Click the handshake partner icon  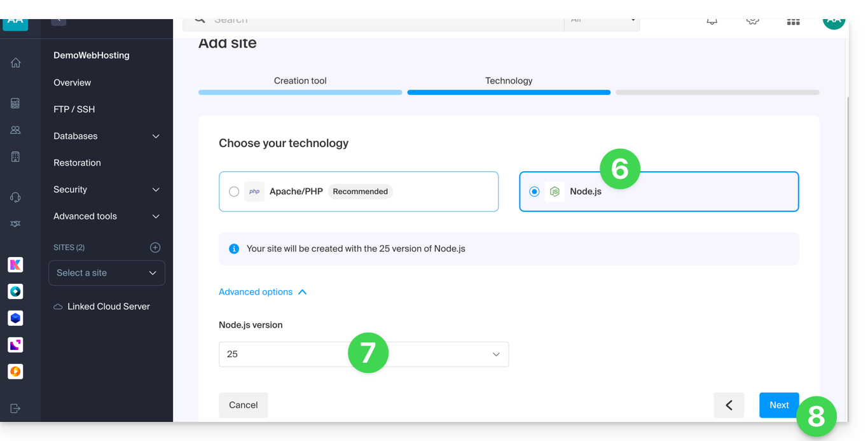pos(16,224)
